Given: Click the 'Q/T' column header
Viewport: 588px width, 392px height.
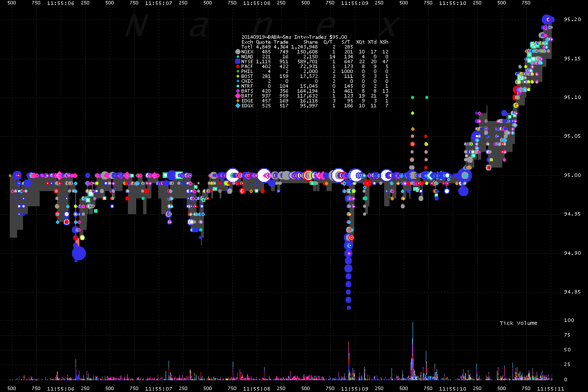Looking at the screenshot, I should 328,42.
